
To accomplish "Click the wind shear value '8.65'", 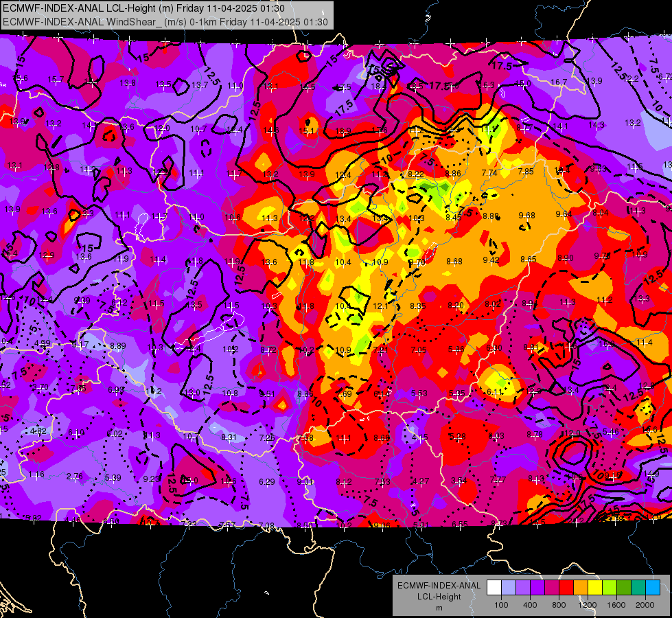I will coord(529,259).
